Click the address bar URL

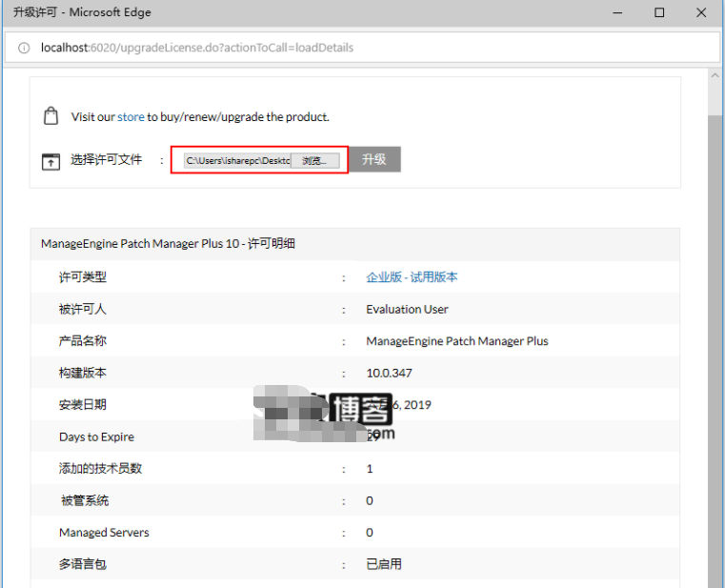[197, 48]
